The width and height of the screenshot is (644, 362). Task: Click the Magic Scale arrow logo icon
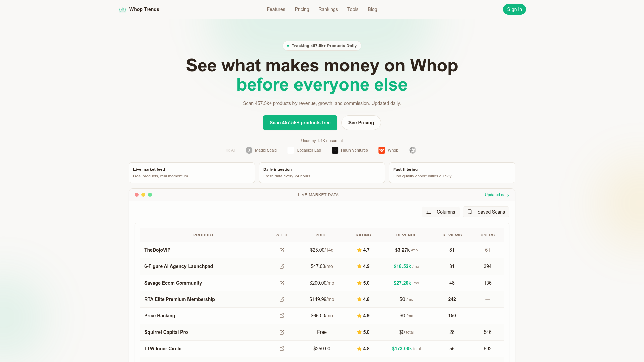(249, 150)
